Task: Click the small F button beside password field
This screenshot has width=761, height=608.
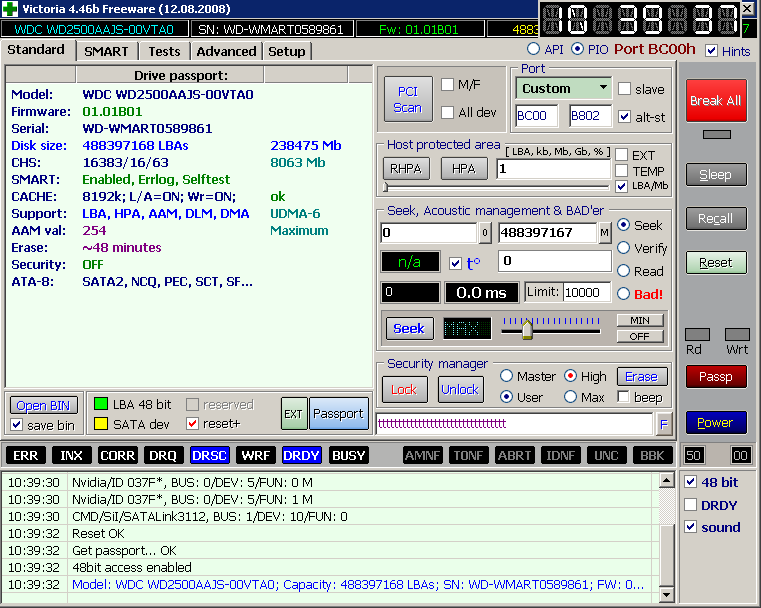Action: [663, 425]
